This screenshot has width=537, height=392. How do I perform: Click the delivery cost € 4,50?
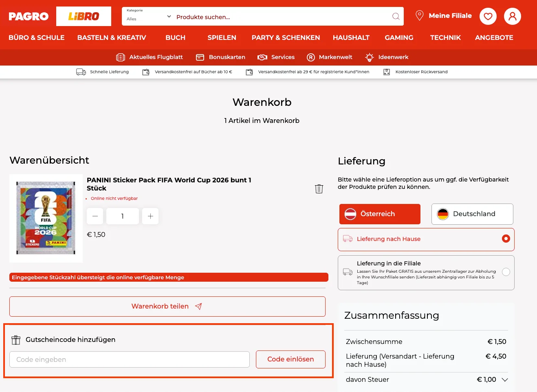tap(496, 357)
